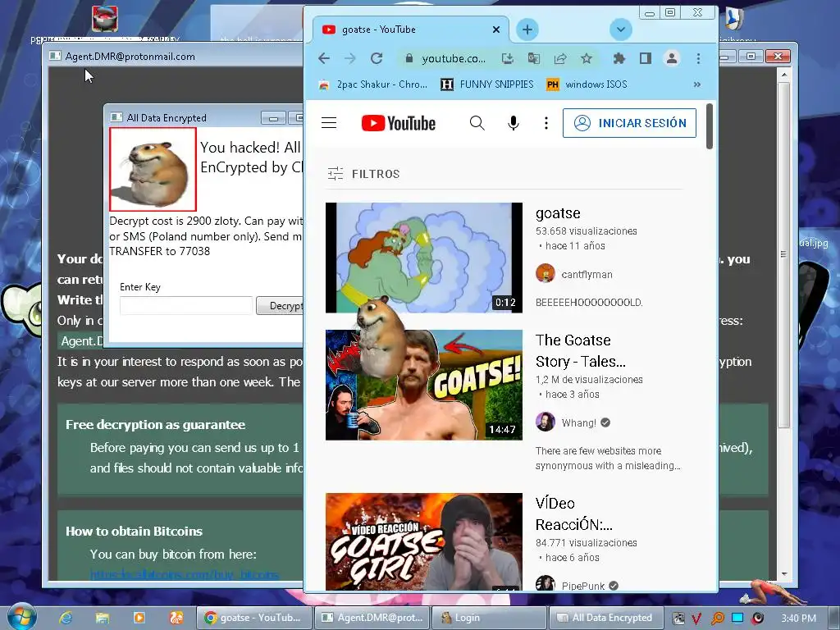The image size is (840, 630).
Task: Open YouTube hamburger guide menu
Action: (329, 123)
